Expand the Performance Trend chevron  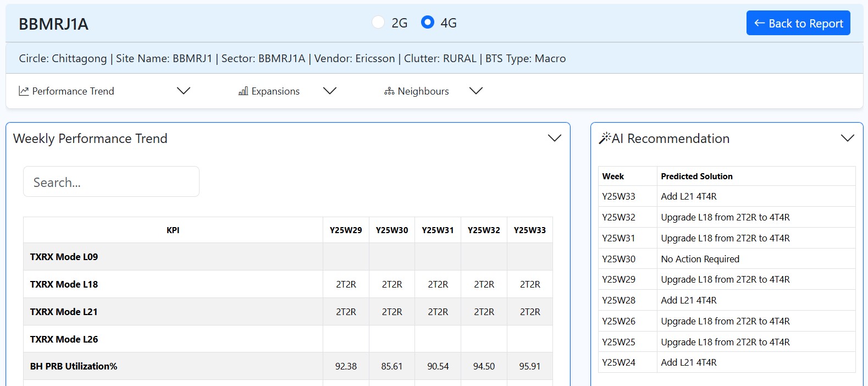tap(184, 91)
